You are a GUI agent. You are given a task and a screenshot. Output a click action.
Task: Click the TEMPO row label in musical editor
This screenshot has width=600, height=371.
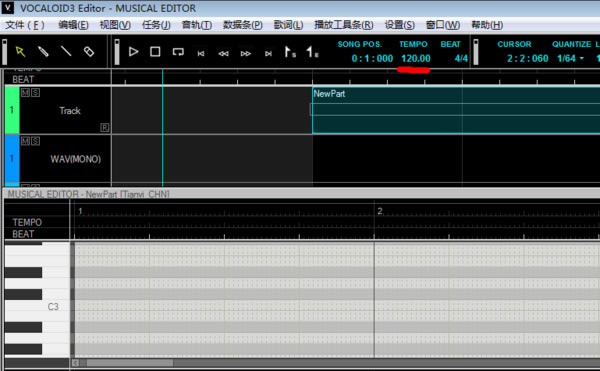pyautogui.click(x=27, y=222)
